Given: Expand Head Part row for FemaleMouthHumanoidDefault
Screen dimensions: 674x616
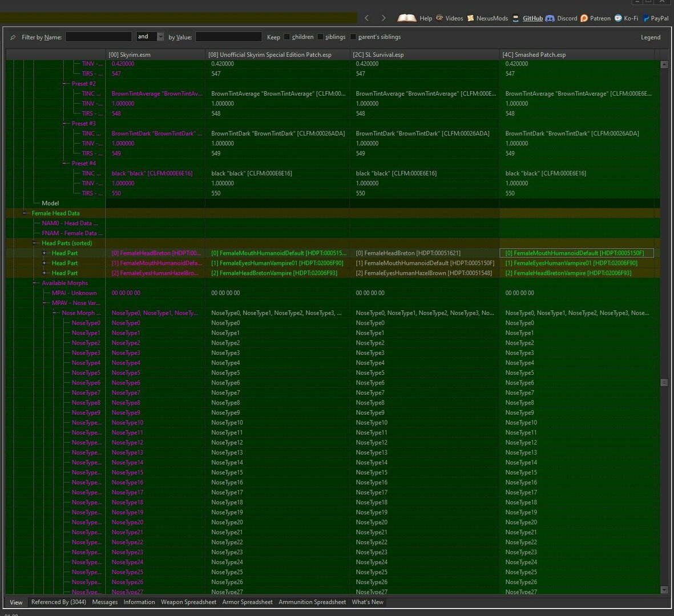Looking at the screenshot, I should pos(44,264).
